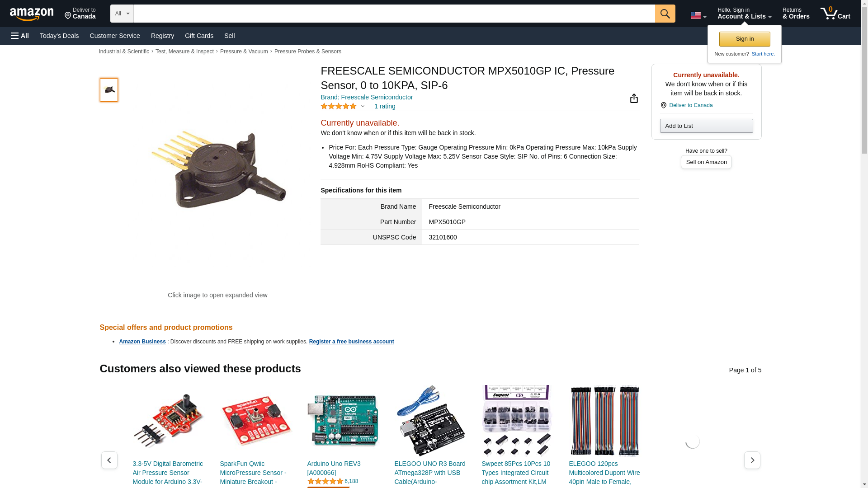The image size is (868, 488).
Task: Click the yellow Sign in button
Action: (745, 39)
